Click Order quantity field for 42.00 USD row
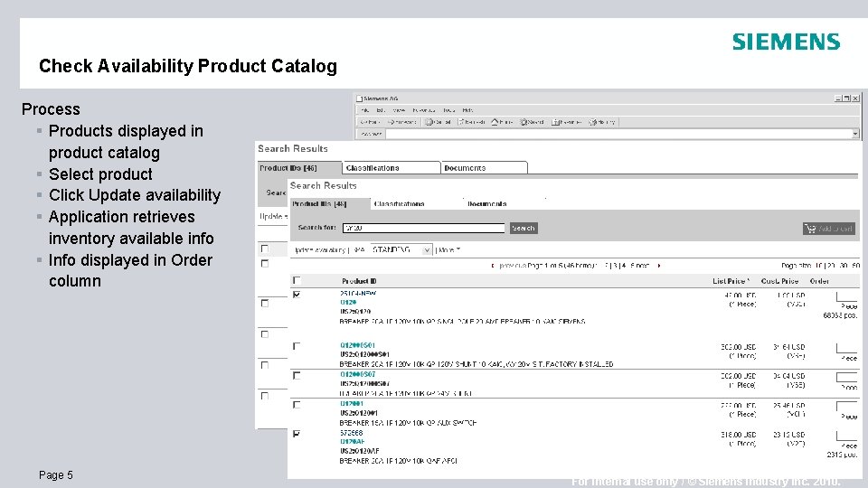Screen dimensions: 868x488 click(846, 296)
